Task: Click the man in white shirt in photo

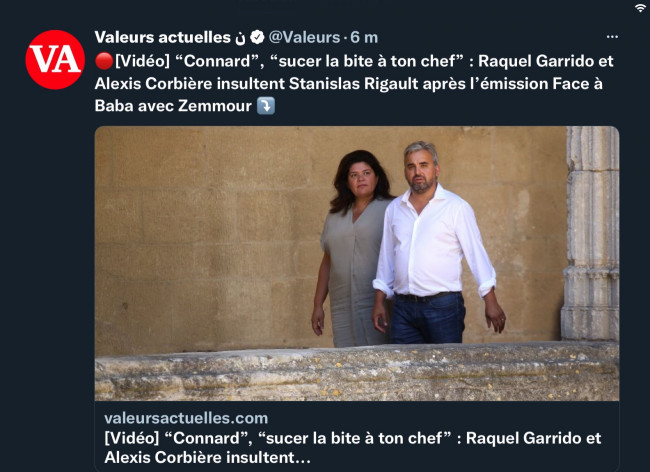Action: click(x=435, y=242)
